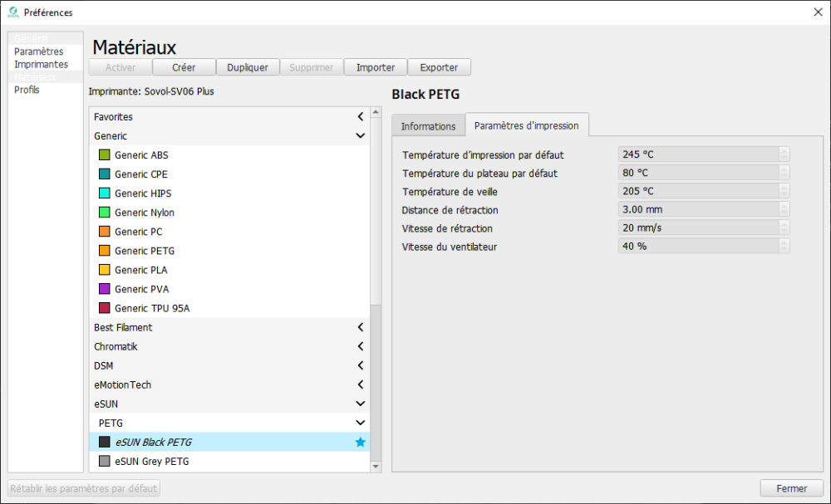Open the Général preferences page
The image size is (831, 504).
[46, 39]
